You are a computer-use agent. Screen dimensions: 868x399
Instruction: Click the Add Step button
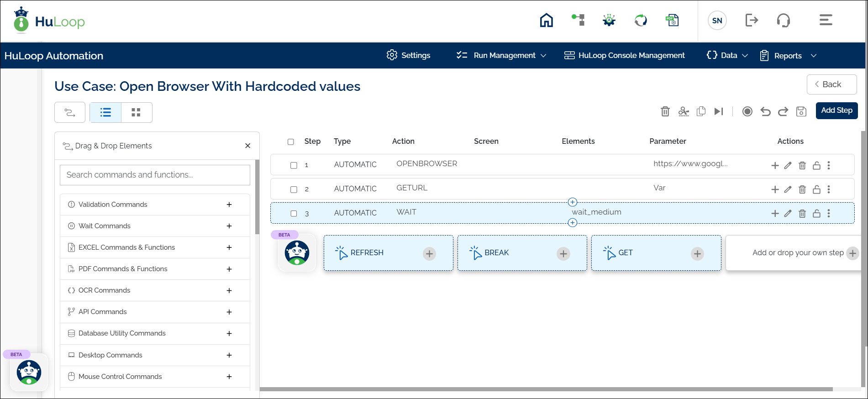click(x=836, y=110)
